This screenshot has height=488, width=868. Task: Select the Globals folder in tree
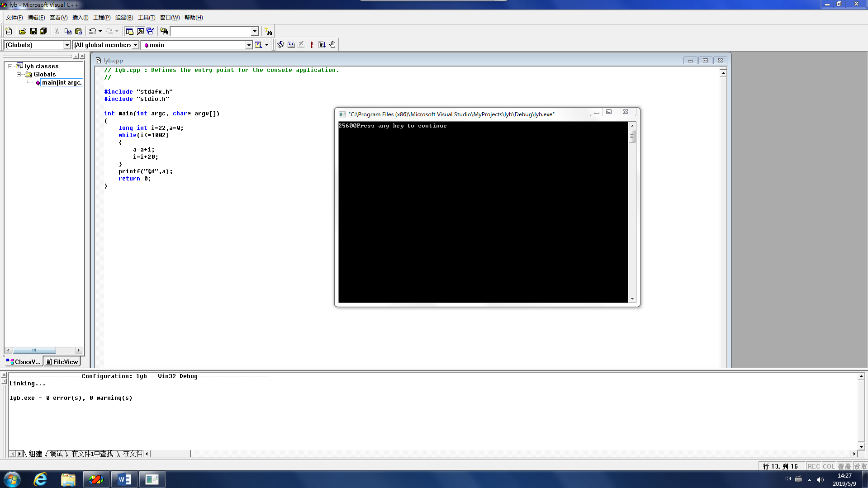44,74
